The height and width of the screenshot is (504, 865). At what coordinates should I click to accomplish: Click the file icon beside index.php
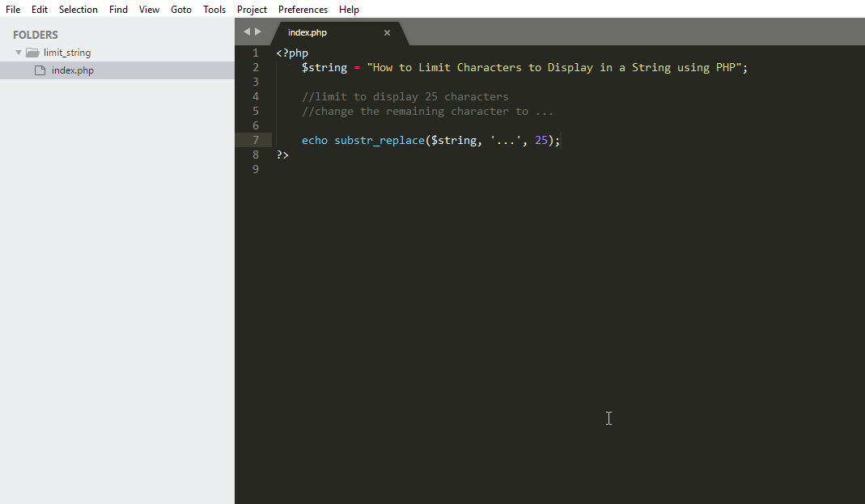[x=39, y=70]
